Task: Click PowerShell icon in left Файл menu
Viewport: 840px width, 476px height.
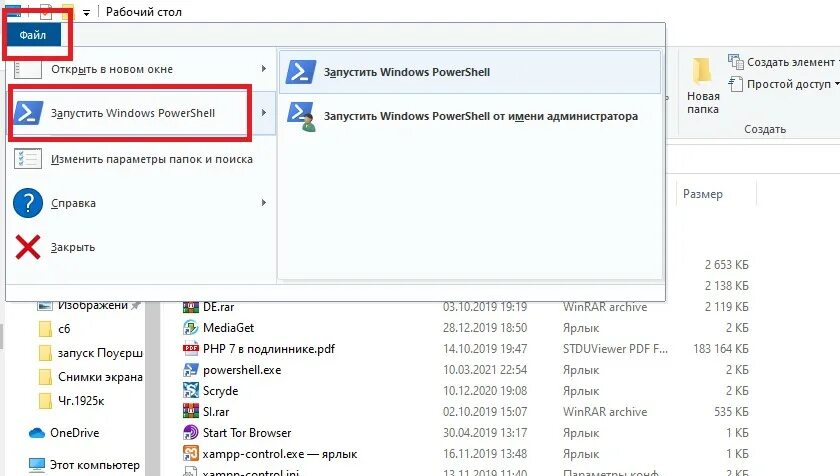Action: click(28, 113)
